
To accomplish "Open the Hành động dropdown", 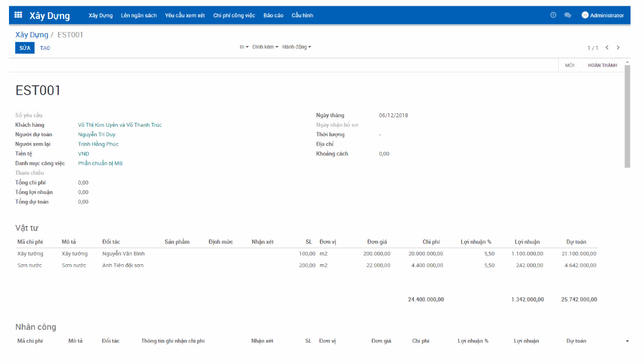I will [x=296, y=47].
